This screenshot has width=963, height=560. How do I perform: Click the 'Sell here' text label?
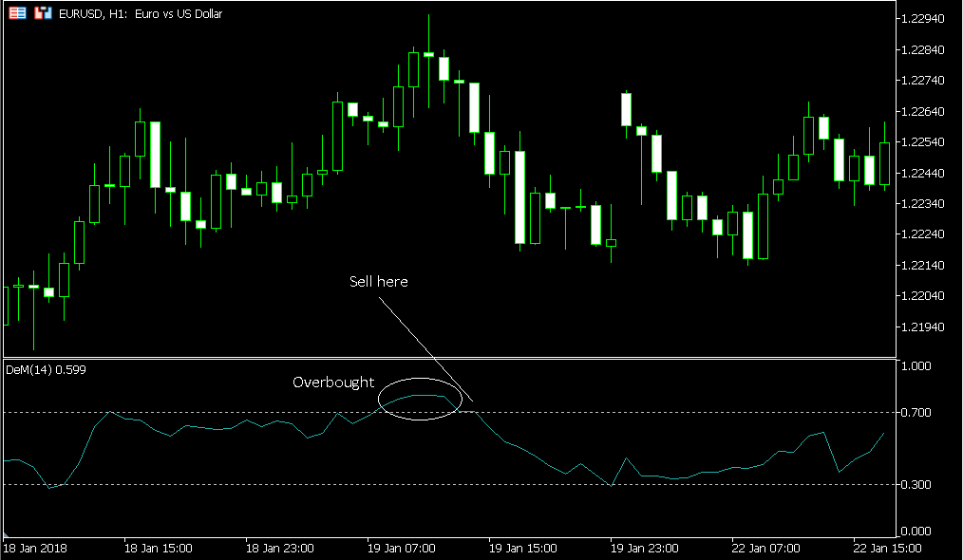(x=378, y=281)
